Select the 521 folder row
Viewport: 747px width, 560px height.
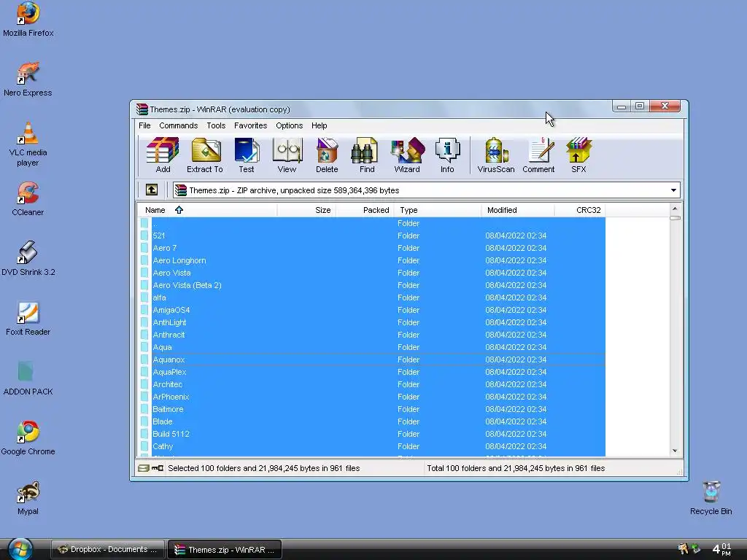[371, 236]
